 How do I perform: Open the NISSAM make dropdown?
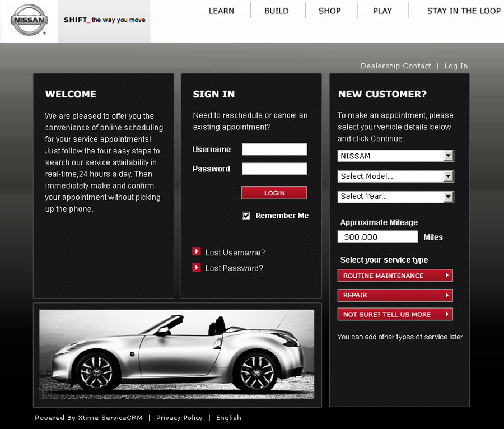(x=395, y=156)
